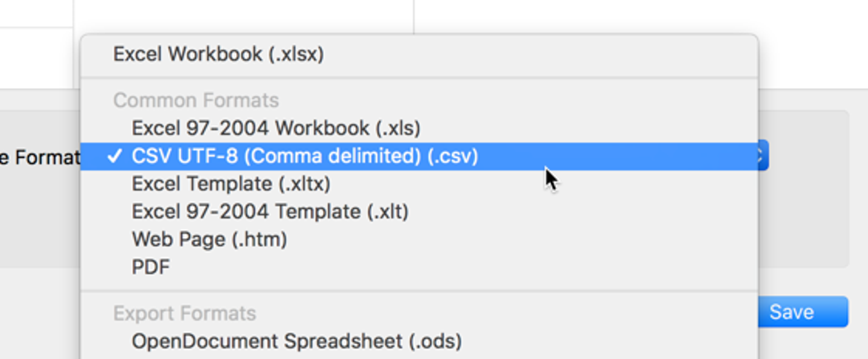Click the checkmark beside CSV UTF-8

(x=114, y=156)
